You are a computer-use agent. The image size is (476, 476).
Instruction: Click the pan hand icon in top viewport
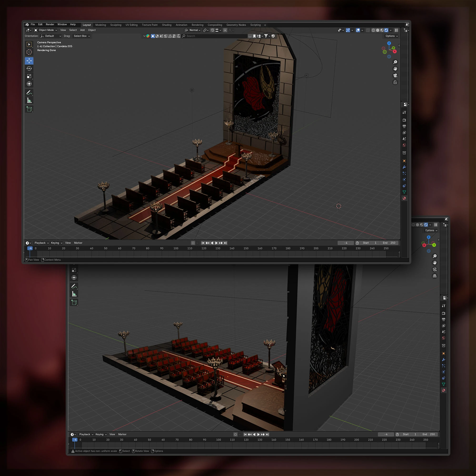pos(395,69)
